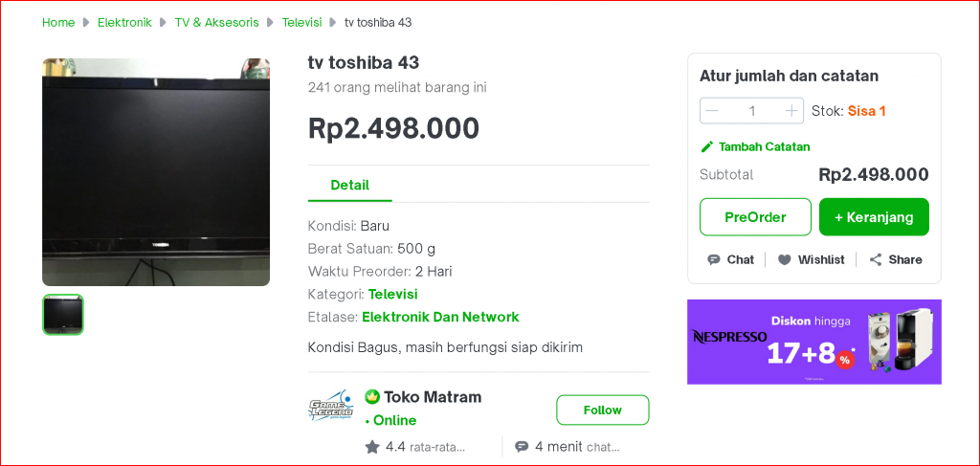Click the Toko Matram store logo
Screen dimensions: 980x466
[331, 407]
